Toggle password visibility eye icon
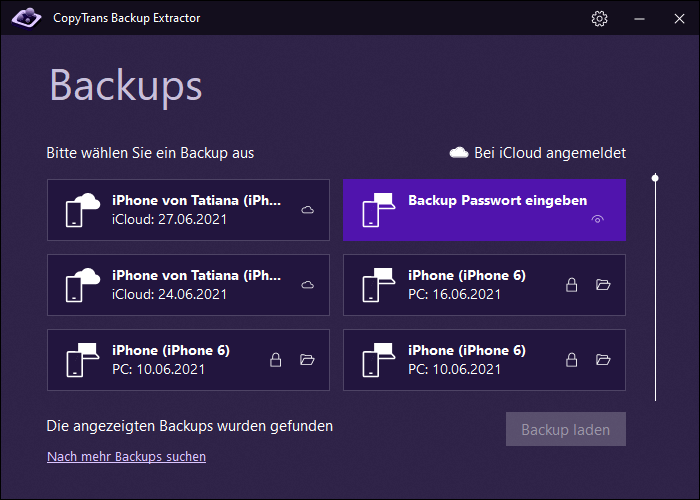This screenshot has width=700, height=500. tap(597, 219)
